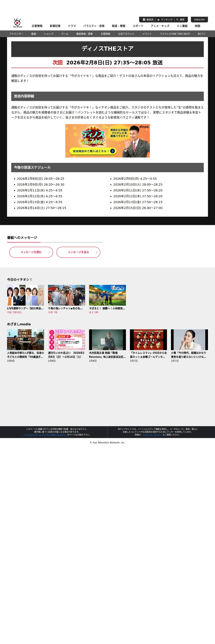
Task: Go to ゲーム in the gray sub-menu
Action: click(x=65, y=34)
